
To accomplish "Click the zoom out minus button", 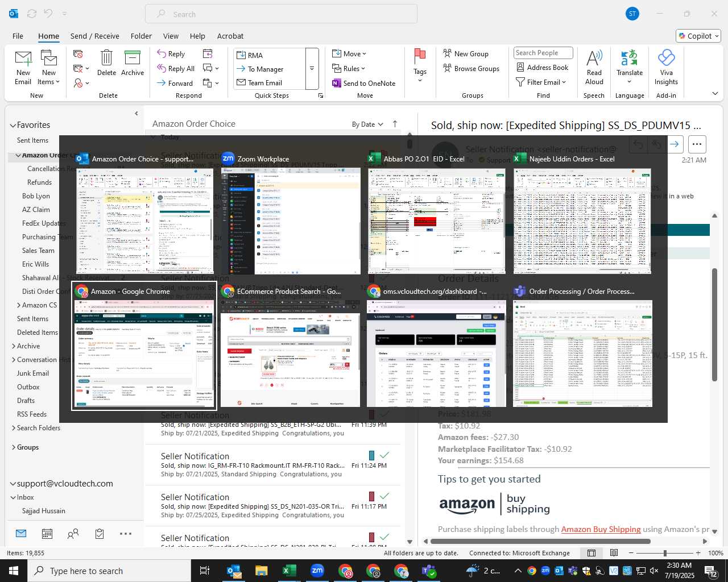I will pyautogui.click(x=631, y=553).
